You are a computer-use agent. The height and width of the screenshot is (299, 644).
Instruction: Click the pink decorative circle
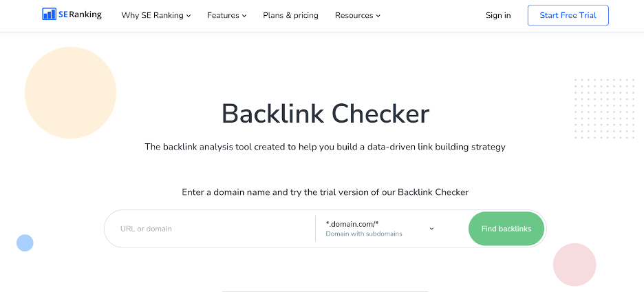pos(575,265)
